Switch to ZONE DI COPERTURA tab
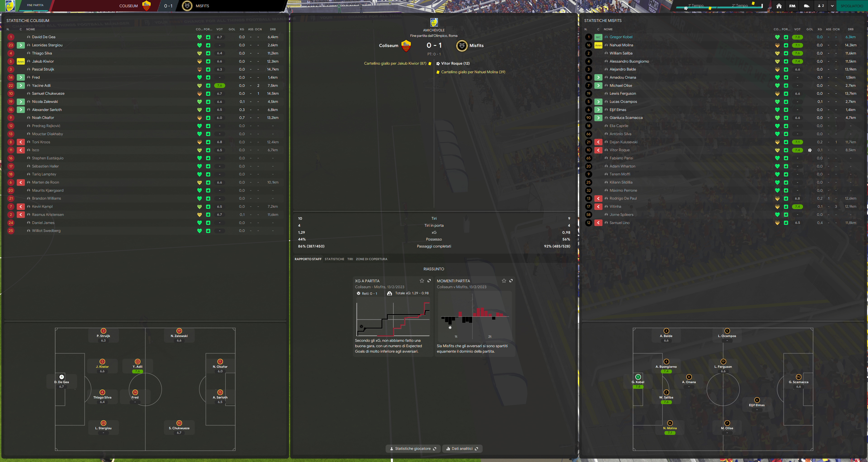The height and width of the screenshot is (462, 868). tap(371, 259)
